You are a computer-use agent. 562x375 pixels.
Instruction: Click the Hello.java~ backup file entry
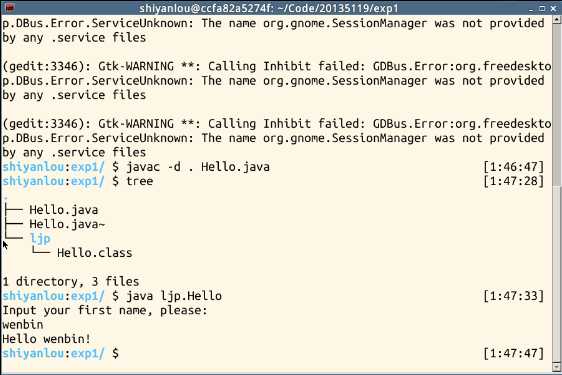[67, 224]
